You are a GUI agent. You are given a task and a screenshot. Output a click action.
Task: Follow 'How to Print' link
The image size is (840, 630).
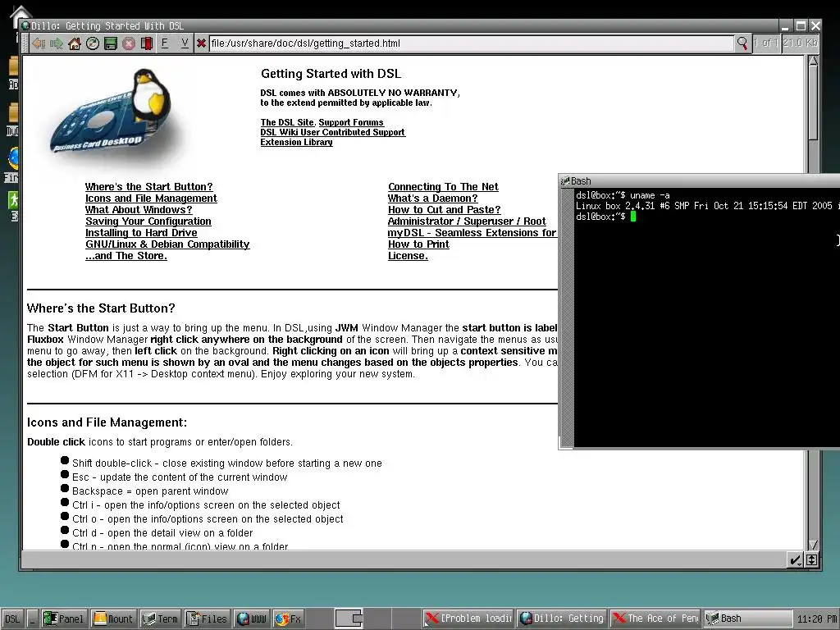tap(418, 244)
